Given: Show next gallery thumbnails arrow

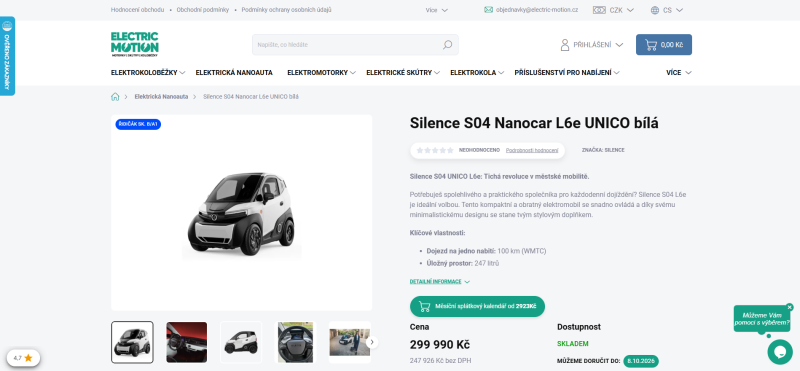Looking at the screenshot, I should pos(372,342).
